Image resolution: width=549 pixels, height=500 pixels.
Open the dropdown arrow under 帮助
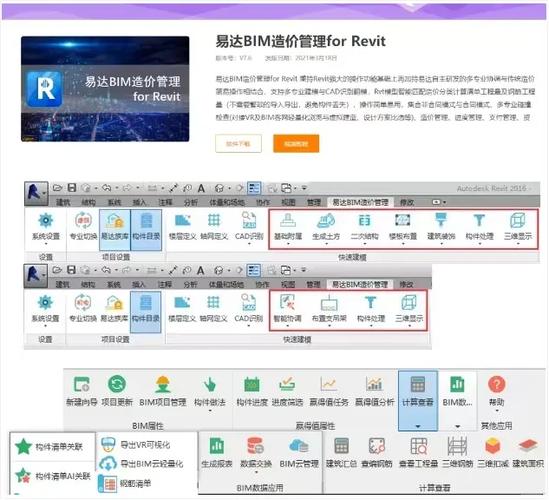click(x=496, y=411)
